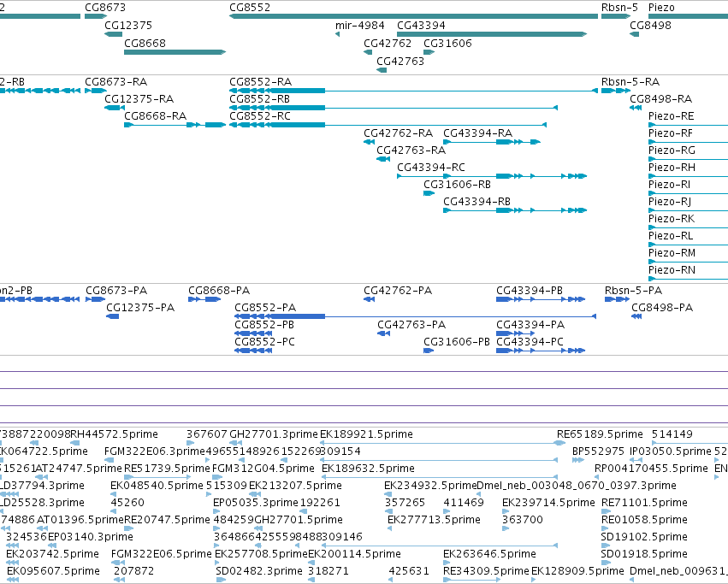Open the RE34309.5prime EST label

(x=486, y=571)
